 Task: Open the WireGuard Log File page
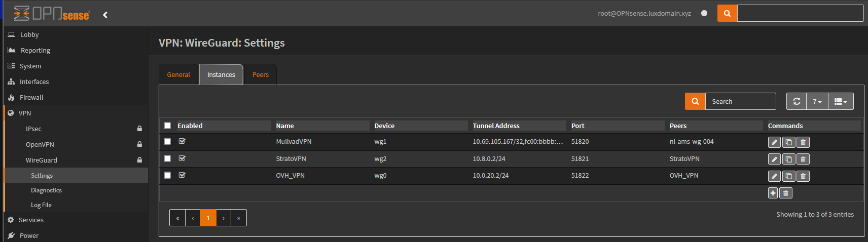pos(41,205)
